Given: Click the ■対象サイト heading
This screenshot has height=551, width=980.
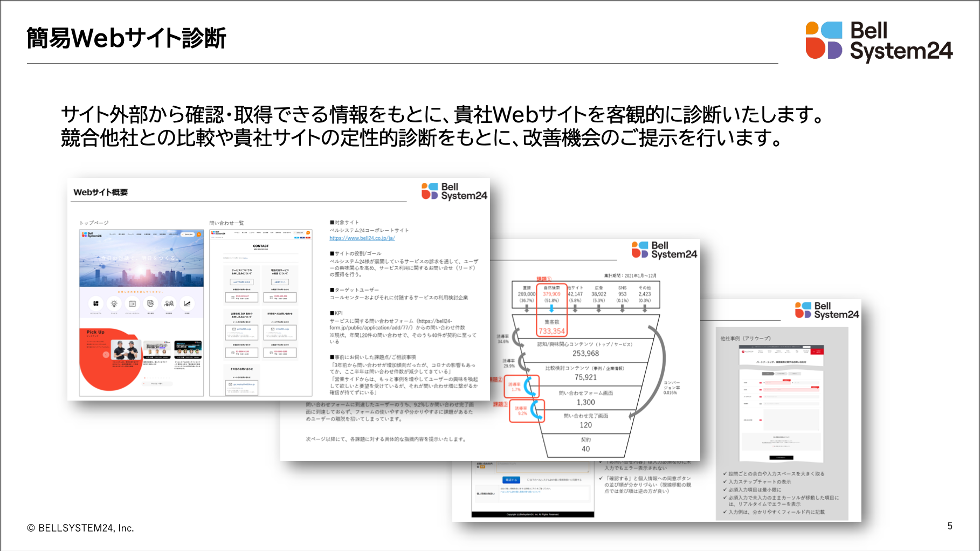Looking at the screenshot, I should [x=344, y=222].
